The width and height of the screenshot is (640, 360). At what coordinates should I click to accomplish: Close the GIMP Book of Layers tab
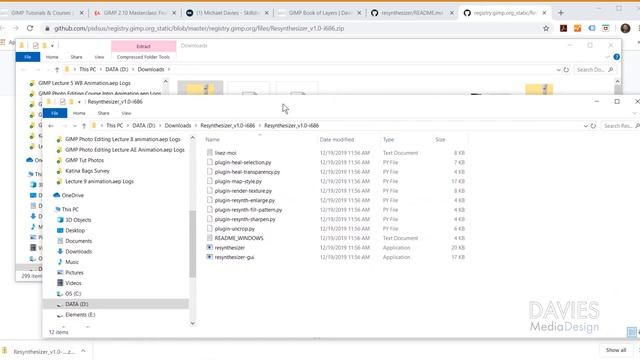click(359, 13)
